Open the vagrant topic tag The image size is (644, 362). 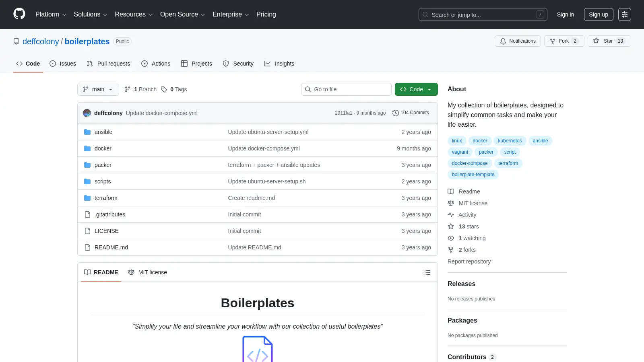460,152
